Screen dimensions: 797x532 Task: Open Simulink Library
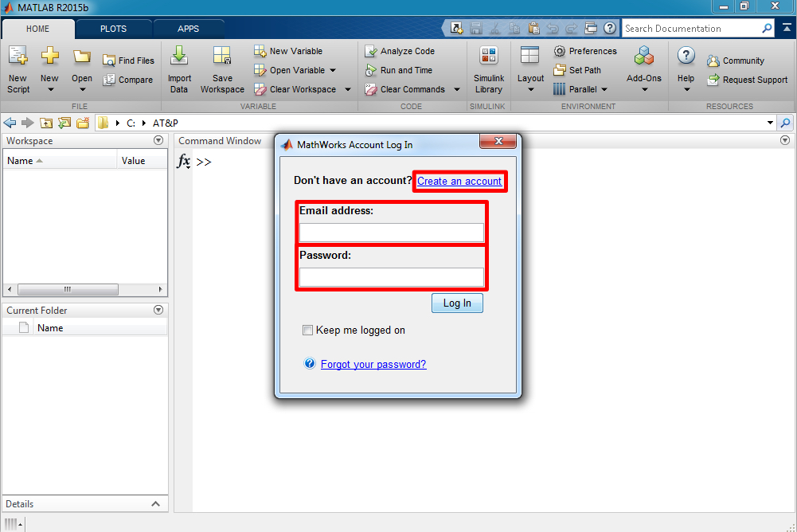click(488, 70)
